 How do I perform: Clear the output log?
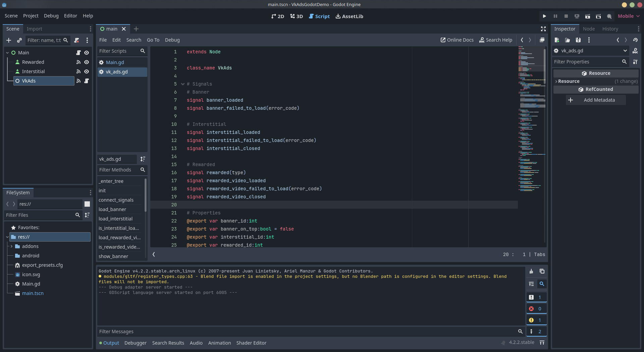pos(531,271)
